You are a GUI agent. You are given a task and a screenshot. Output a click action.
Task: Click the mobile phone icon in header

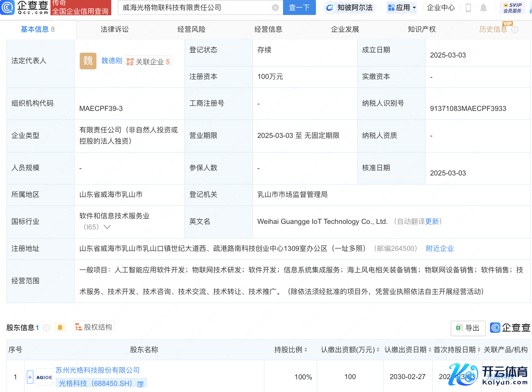(x=468, y=8)
